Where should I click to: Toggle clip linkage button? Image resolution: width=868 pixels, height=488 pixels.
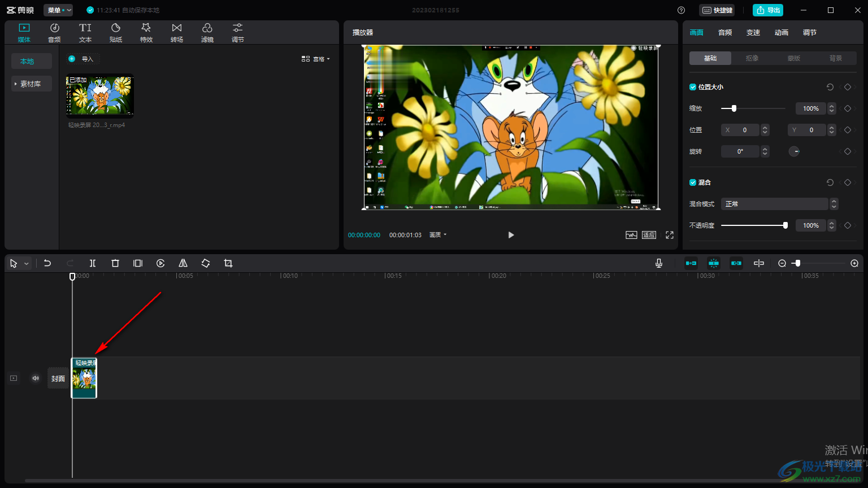pyautogui.click(x=736, y=263)
